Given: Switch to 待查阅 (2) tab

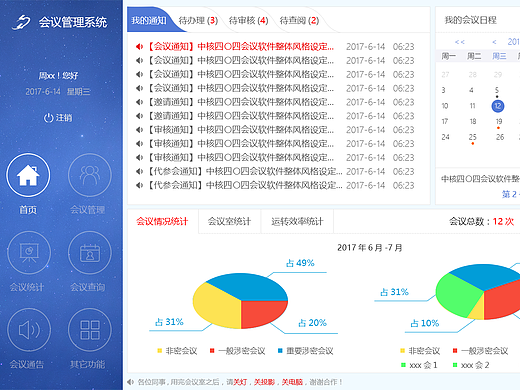Looking at the screenshot, I should click(299, 21).
